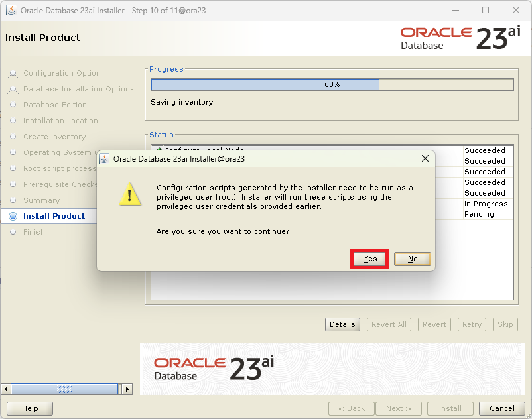Viewport: 532px width, 419px height.
Task: Click the Revert button
Action: pyautogui.click(x=434, y=324)
